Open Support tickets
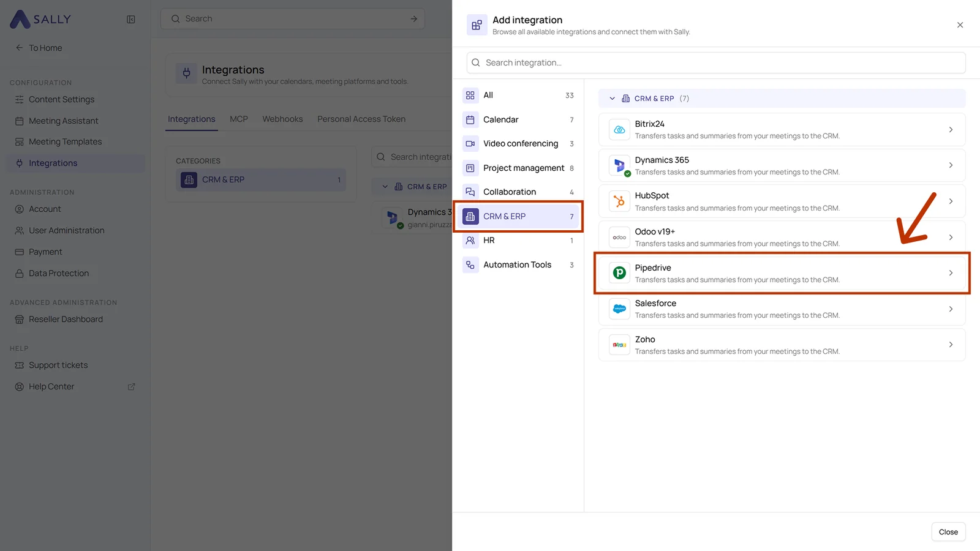The height and width of the screenshot is (551, 980). (x=58, y=365)
